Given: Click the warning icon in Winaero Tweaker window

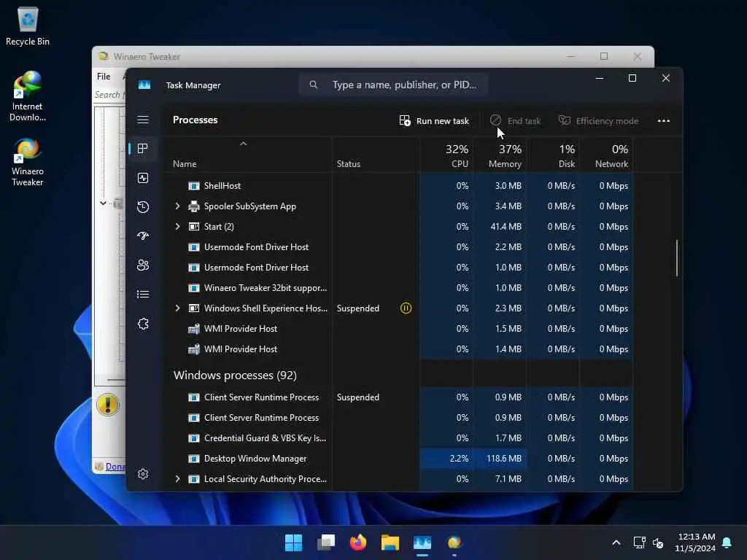Looking at the screenshot, I should [108, 405].
